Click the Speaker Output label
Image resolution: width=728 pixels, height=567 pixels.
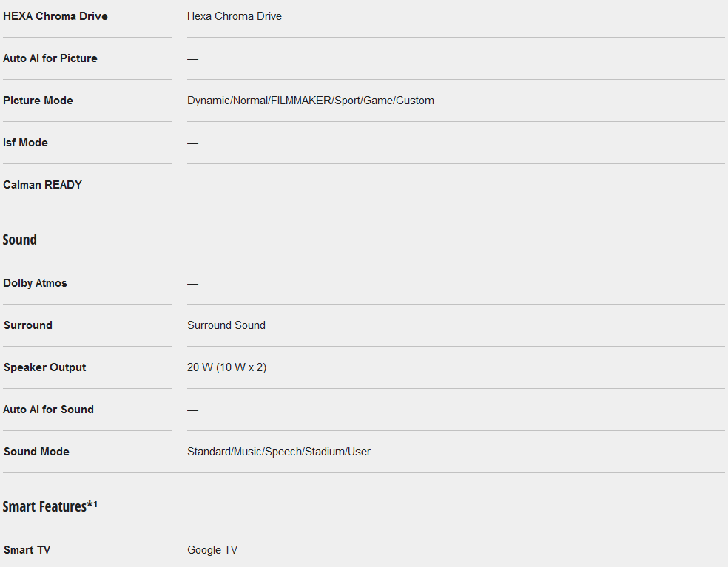pyautogui.click(x=45, y=367)
